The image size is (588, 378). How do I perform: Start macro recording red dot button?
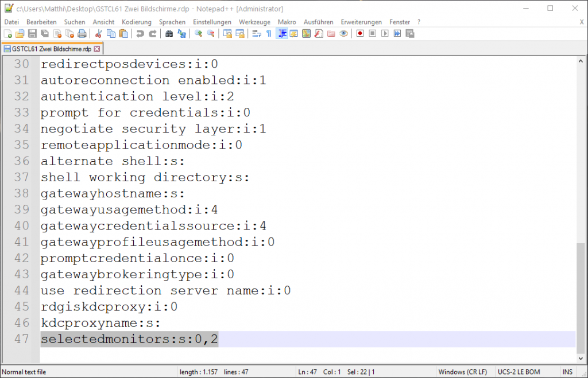(360, 34)
